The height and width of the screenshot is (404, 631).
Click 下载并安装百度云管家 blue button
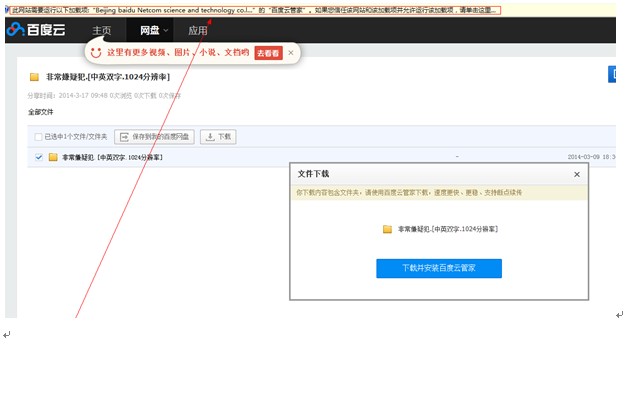coord(439,268)
